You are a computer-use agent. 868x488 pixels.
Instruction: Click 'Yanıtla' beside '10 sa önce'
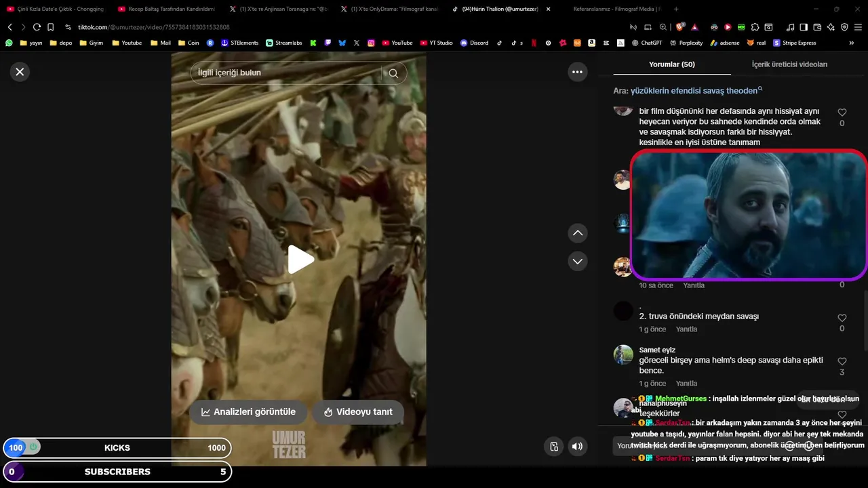click(x=694, y=285)
